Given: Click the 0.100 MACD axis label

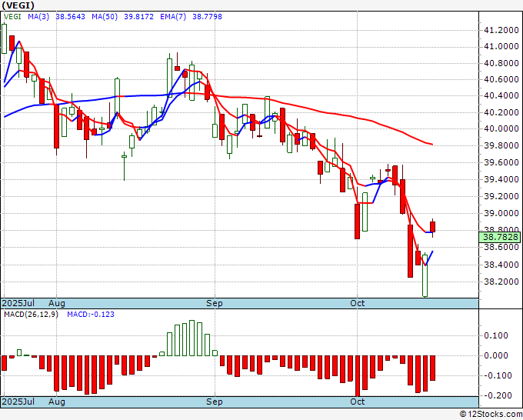Looking at the screenshot, I should point(496,335).
